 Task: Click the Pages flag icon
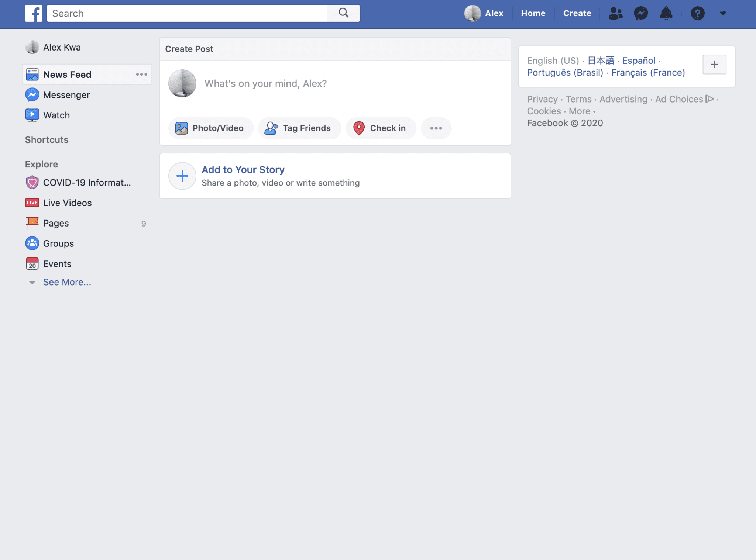tap(32, 223)
